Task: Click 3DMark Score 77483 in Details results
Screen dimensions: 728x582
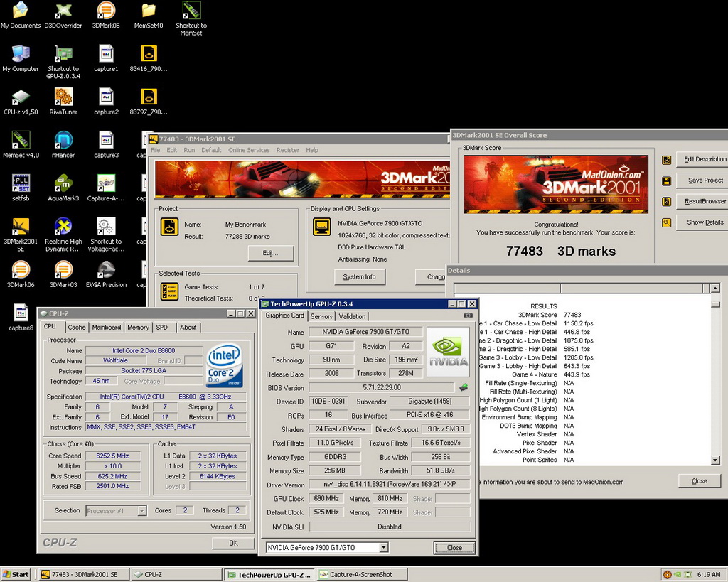Action: point(572,315)
